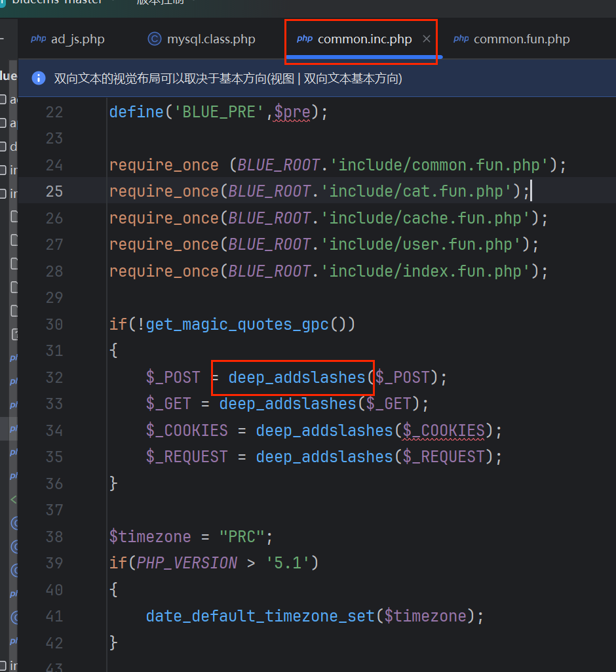Click the class icon on the mysql.class.php tab
This screenshot has width=616, height=672.
point(155,39)
